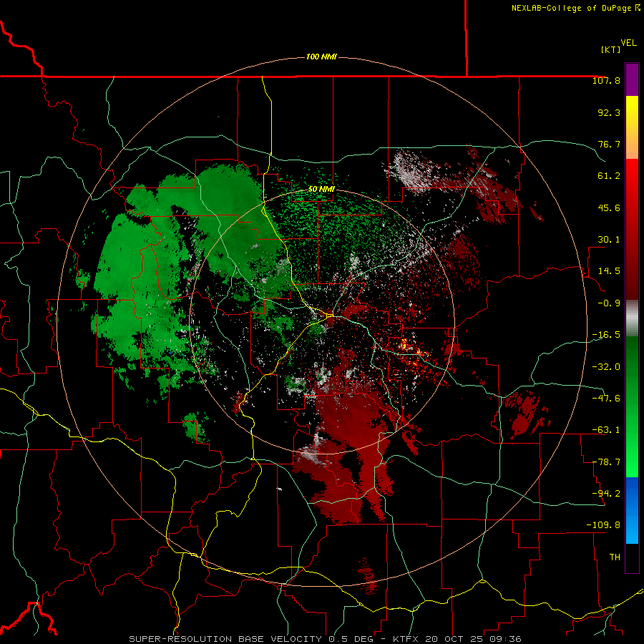Click the blue segment of velocity color bar
The height and width of the screenshot is (644, 644).
point(632,510)
